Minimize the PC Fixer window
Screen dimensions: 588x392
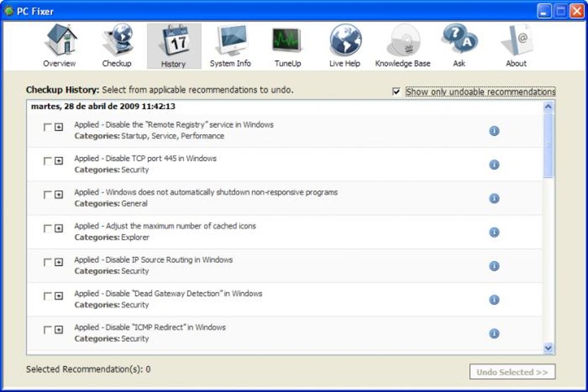tap(544, 12)
